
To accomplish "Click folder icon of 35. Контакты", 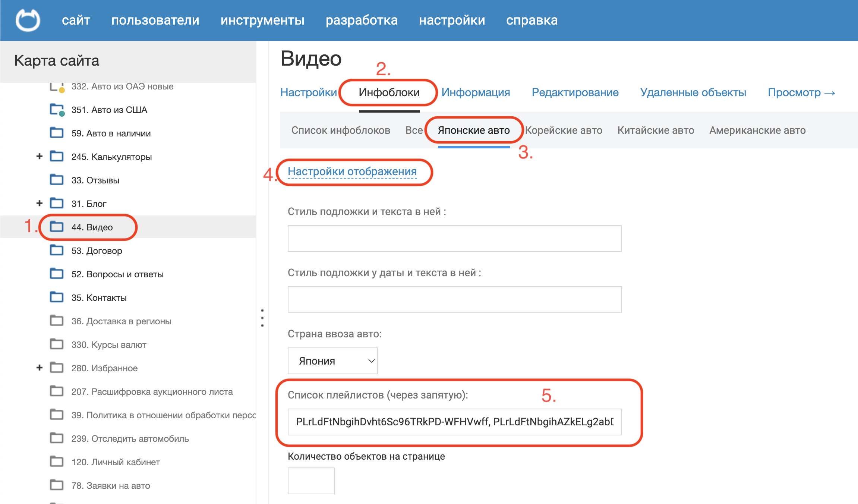I will (x=57, y=297).
